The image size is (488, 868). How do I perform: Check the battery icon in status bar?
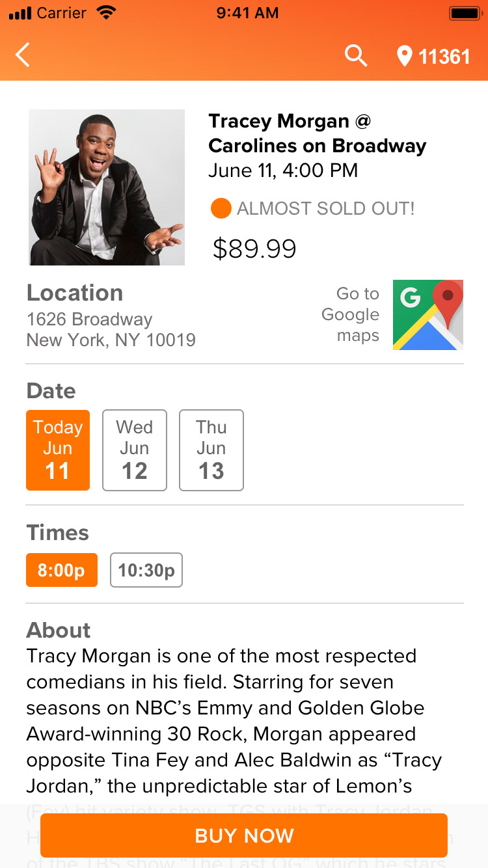click(x=465, y=13)
